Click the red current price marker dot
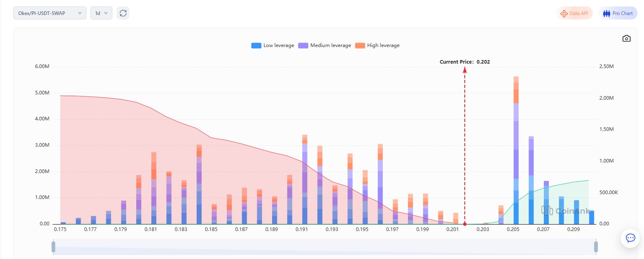 coord(465,224)
